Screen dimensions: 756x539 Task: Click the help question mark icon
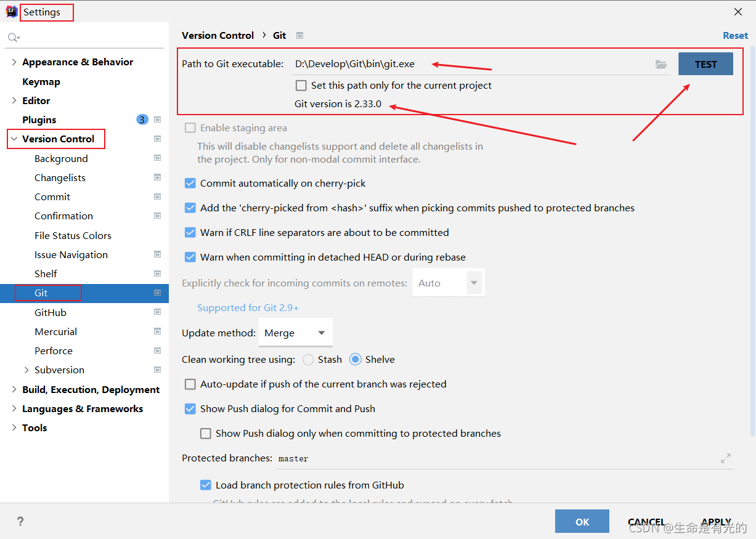pyautogui.click(x=20, y=522)
